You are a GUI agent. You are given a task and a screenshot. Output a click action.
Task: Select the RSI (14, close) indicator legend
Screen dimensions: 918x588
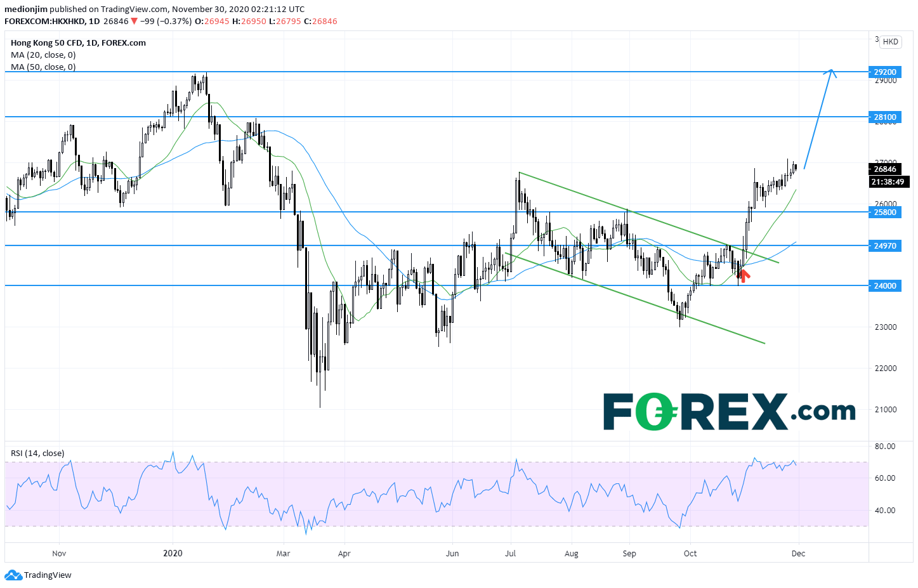[x=37, y=454]
